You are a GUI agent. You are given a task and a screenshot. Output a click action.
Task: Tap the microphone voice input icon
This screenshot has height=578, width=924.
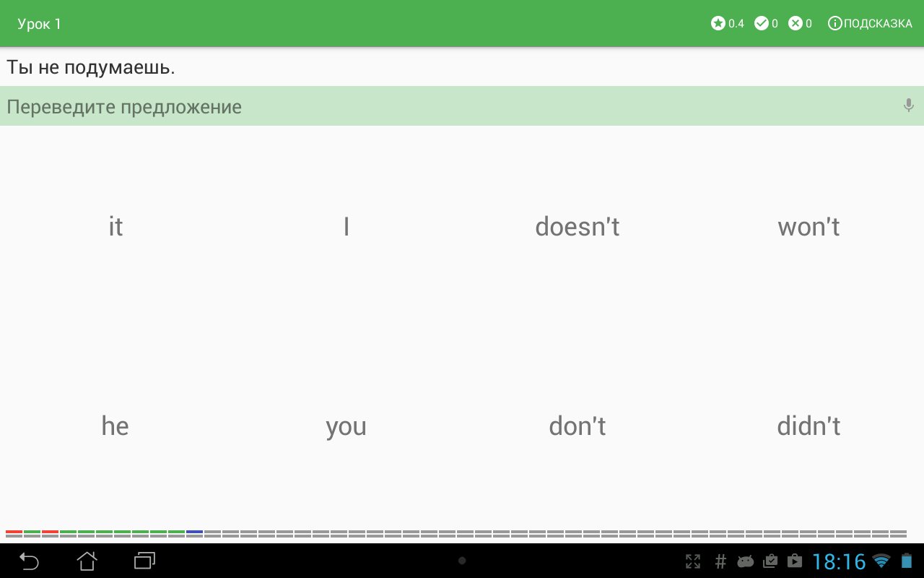click(909, 105)
